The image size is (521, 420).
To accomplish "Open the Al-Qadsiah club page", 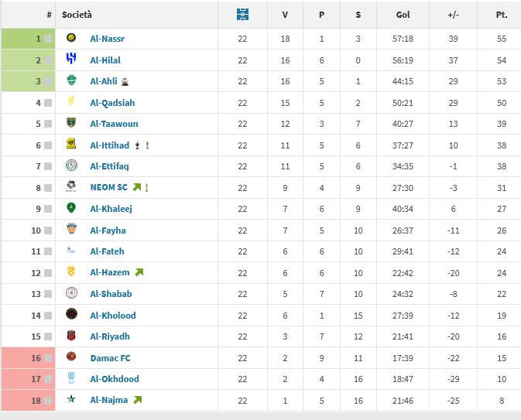I will point(112,103).
